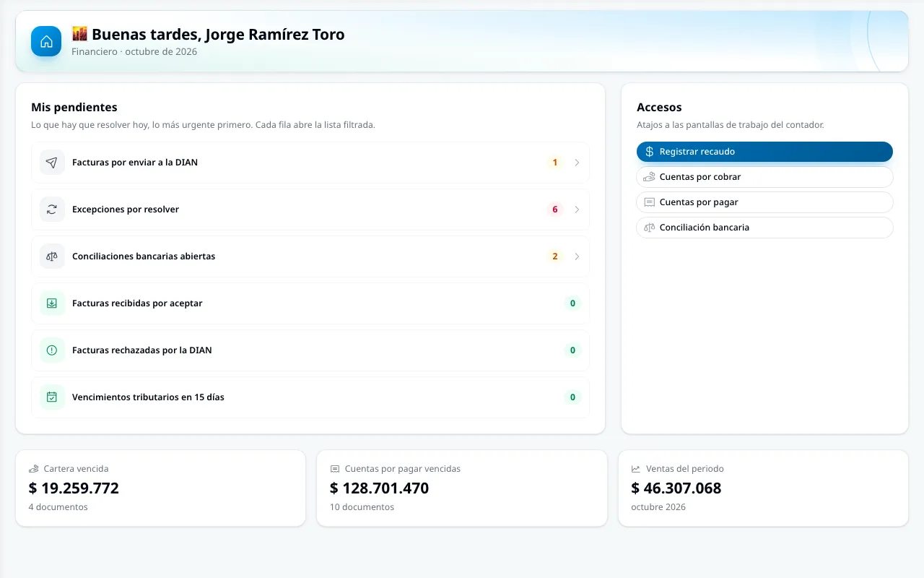Click the scale icon in Conciliación bancaria shortcut
The height and width of the screenshot is (578, 924).
point(650,228)
